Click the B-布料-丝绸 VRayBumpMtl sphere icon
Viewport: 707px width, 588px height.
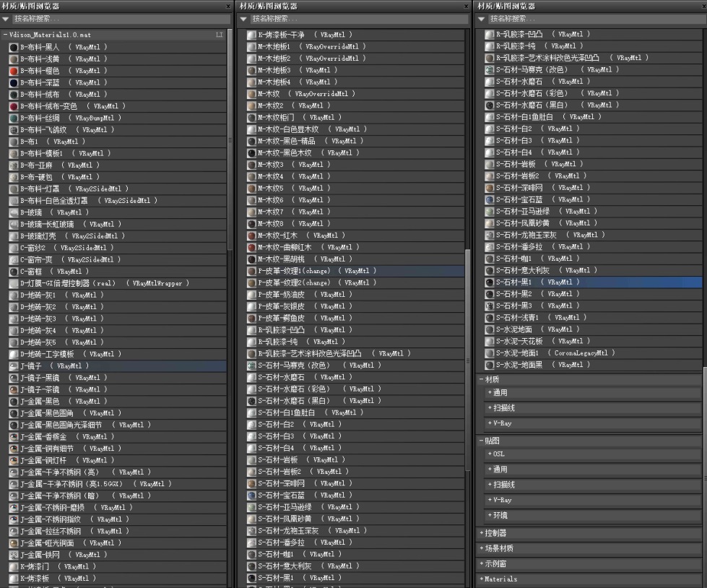(14, 118)
